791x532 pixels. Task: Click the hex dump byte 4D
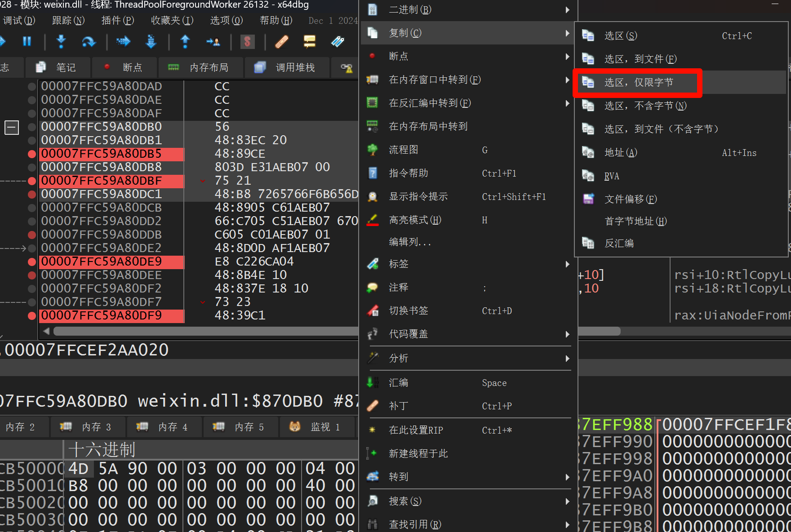(78, 469)
